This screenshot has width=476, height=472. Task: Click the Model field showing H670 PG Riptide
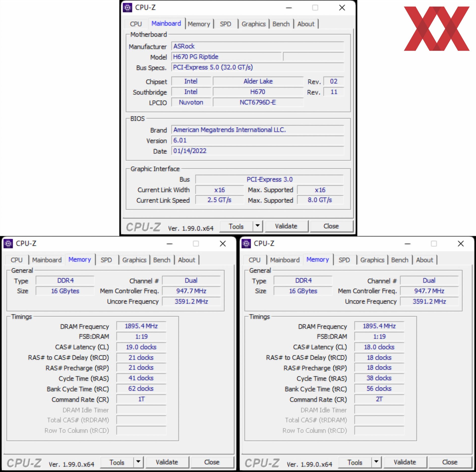click(227, 57)
